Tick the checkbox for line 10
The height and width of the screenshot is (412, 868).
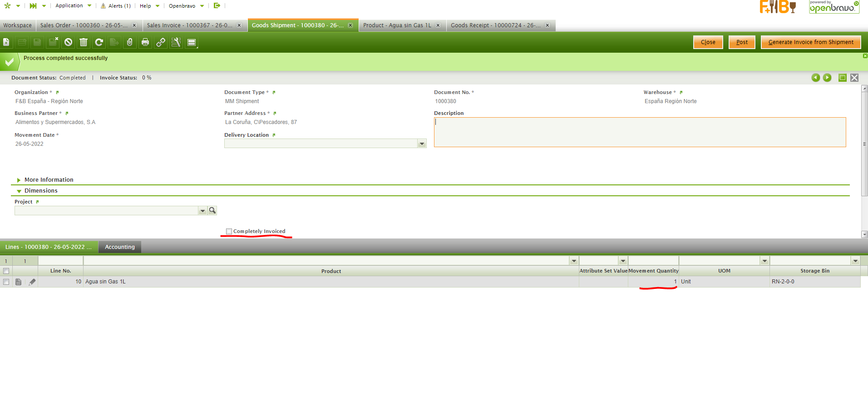pyautogui.click(x=6, y=282)
